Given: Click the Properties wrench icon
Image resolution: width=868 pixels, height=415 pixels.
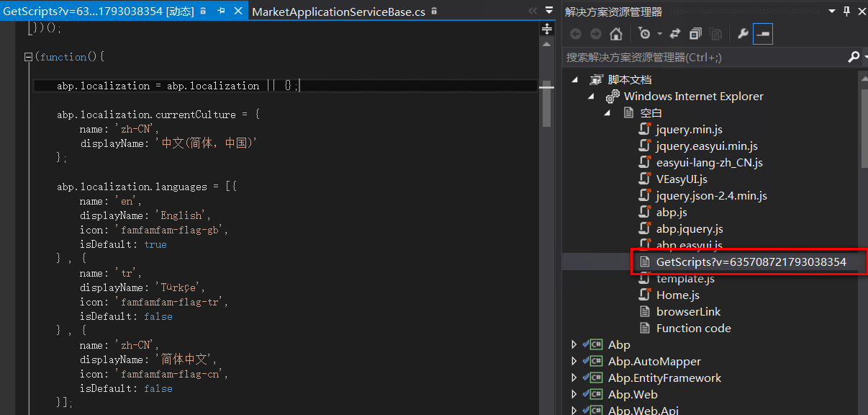Looking at the screenshot, I should pos(743,34).
